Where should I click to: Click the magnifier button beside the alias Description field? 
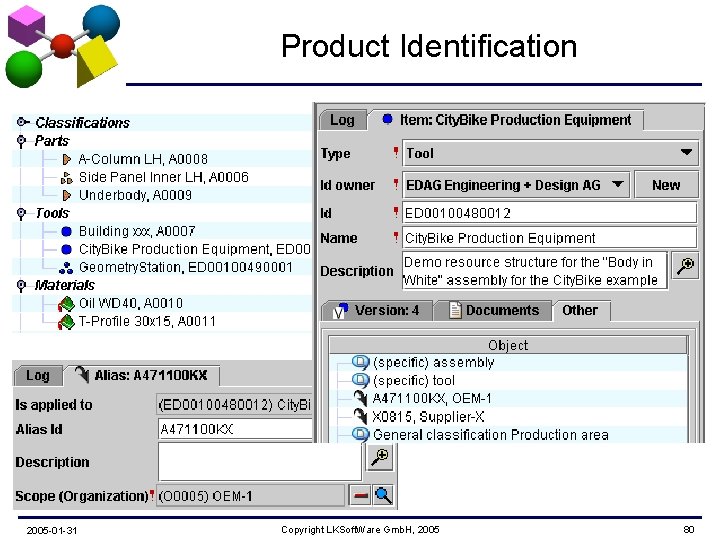click(380, 457)
